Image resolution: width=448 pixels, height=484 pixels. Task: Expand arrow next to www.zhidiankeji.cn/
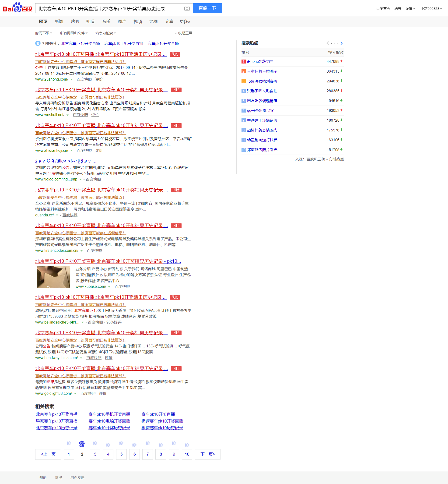pyautogui.click(x=71, y=151)
